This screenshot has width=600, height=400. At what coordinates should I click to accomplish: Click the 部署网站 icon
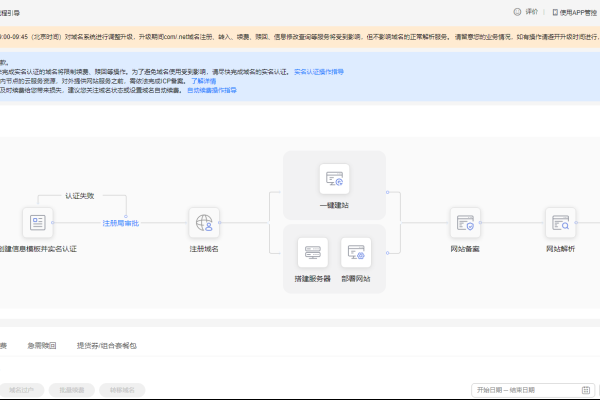coord(356,252)
